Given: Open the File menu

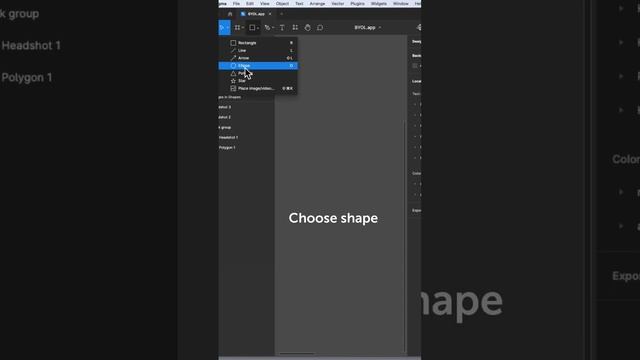Looking at the screenshot, I should point(236,4).
